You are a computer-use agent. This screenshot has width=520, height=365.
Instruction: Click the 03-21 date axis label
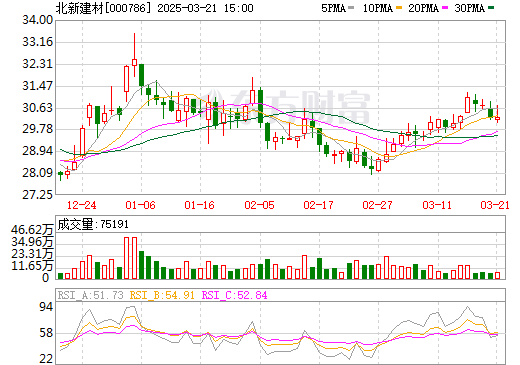(x=495, y=205)
